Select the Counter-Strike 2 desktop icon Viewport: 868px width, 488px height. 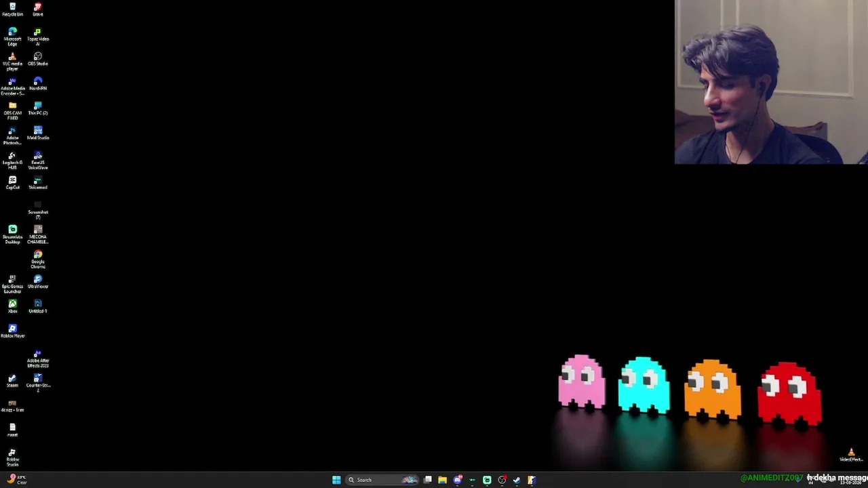[38, 383]
